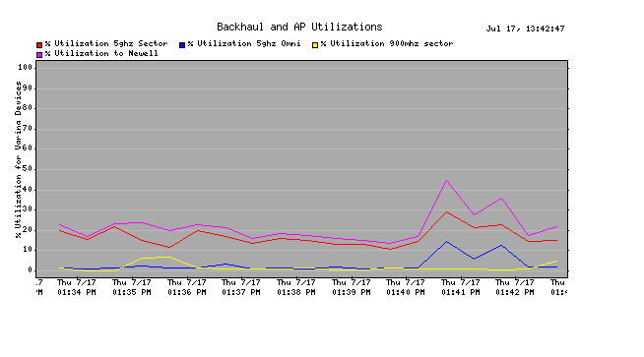Click the yellow line bump near 01:35 PM
The width and height of the screenshot is (644, 357).
(156, 258)
